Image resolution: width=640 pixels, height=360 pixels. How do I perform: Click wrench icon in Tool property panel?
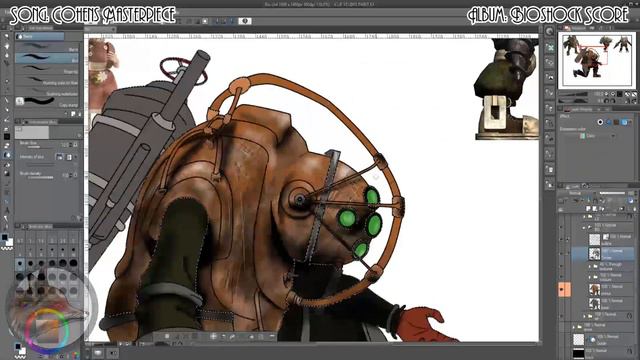(x=79, y=218)
